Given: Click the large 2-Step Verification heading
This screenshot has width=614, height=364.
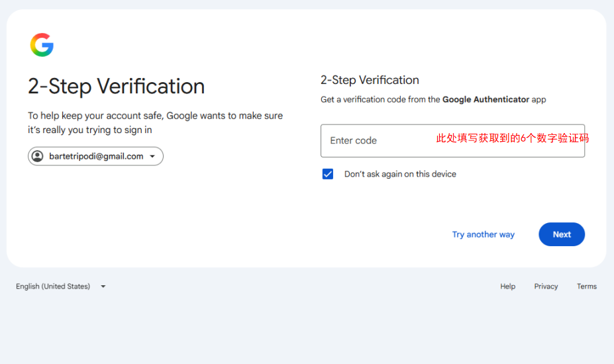Looking at the screenshot, I should coord(117,87).
